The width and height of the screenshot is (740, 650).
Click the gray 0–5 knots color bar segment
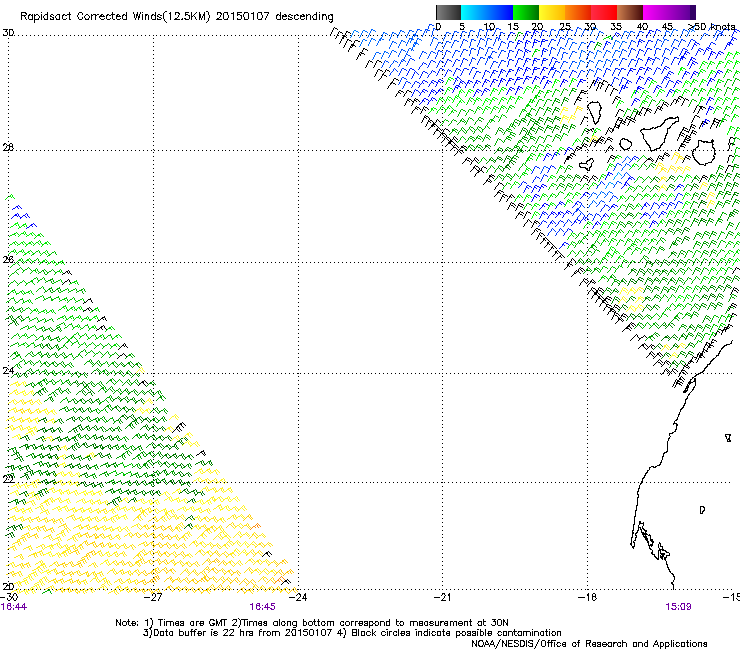(448, 12)
